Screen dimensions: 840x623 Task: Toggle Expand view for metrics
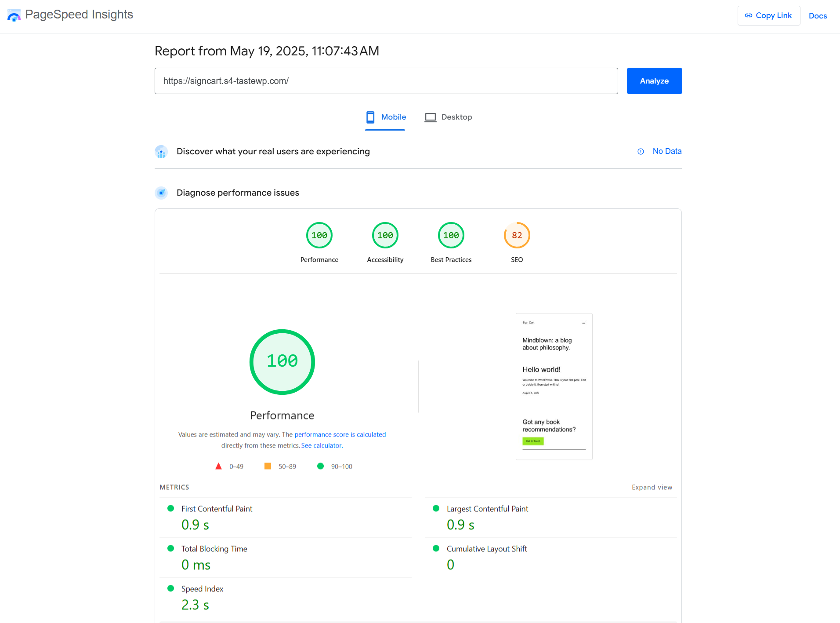[652, 487]
